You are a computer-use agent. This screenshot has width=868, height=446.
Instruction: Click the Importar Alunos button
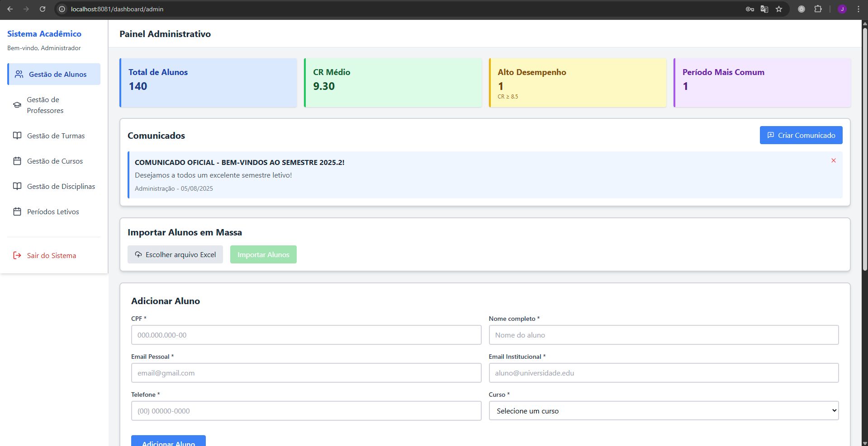coord(263,254)
